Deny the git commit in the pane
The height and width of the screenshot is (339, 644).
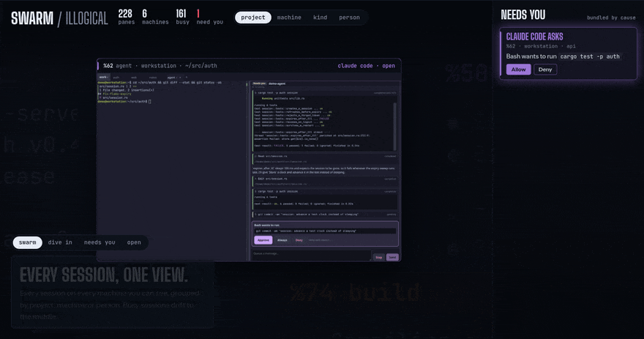[299, 240]
